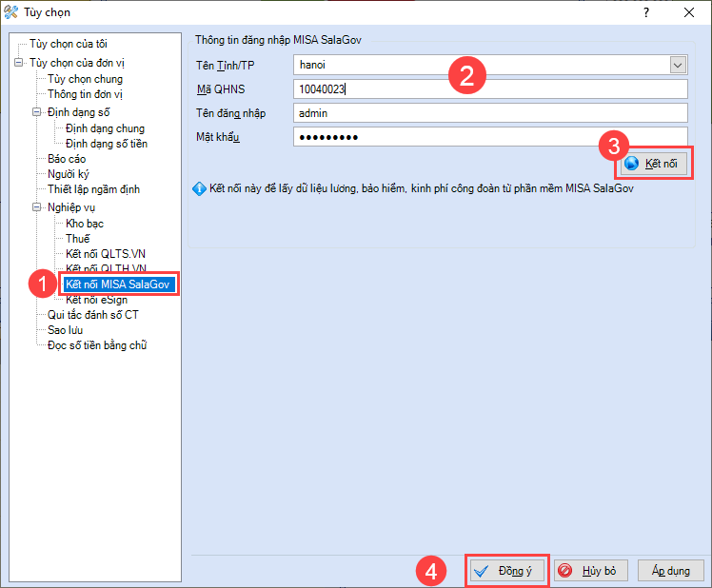The height and width of the screenshot is (588, 712).
Task: Select Thông tin đơn vị in tree
Action: pyautogui.click(x=85, y=94)
